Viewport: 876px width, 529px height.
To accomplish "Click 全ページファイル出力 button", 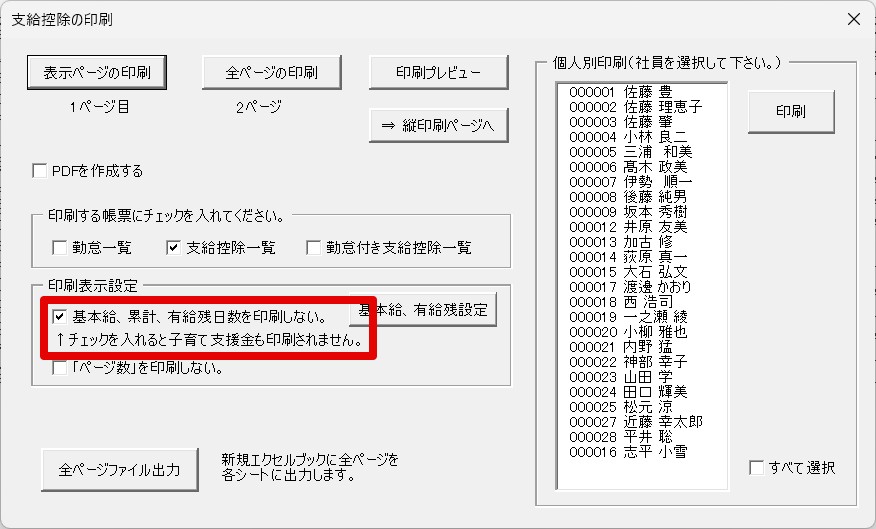I will point(119,469).
